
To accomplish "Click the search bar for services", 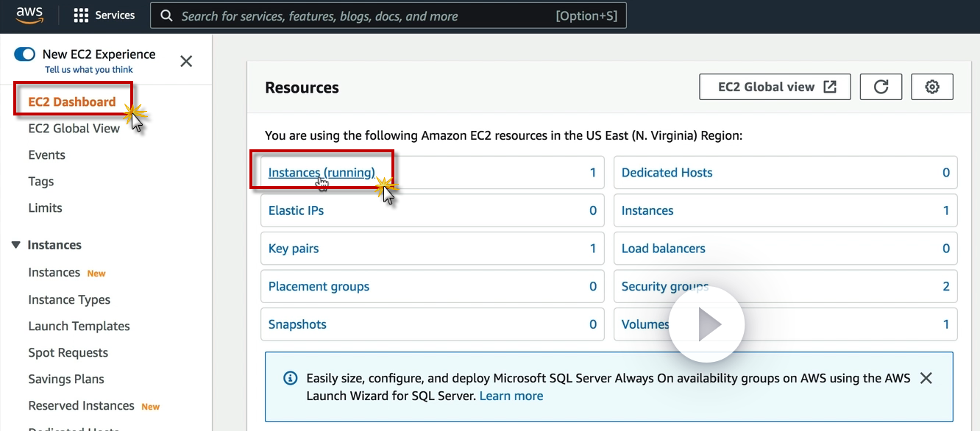I will click(388, 15).
